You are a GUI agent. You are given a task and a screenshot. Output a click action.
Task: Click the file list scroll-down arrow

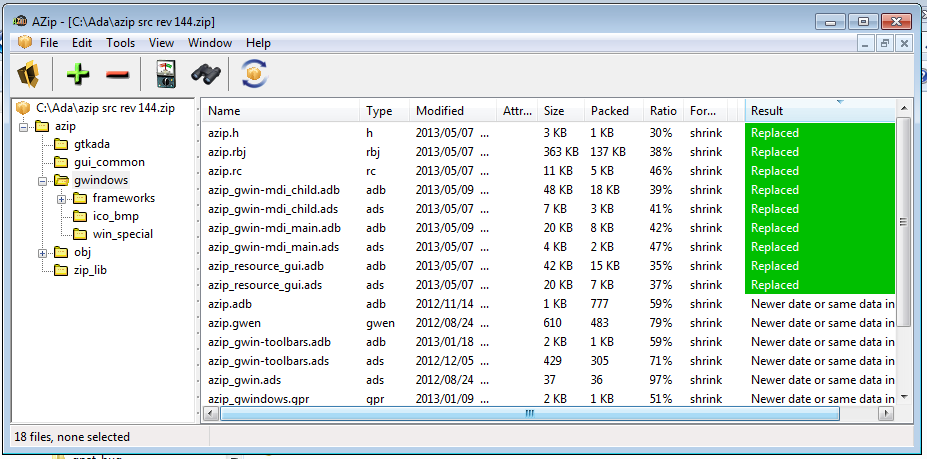903,397
